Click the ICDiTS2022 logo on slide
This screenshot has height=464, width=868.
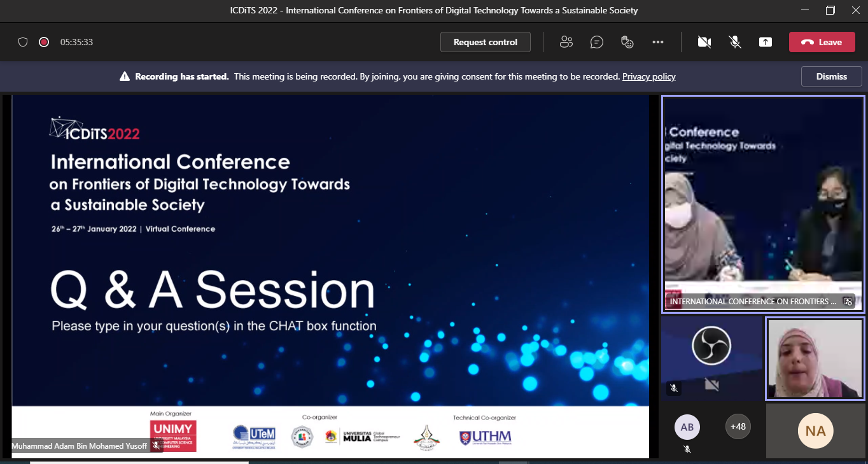[x=95, y=129]
